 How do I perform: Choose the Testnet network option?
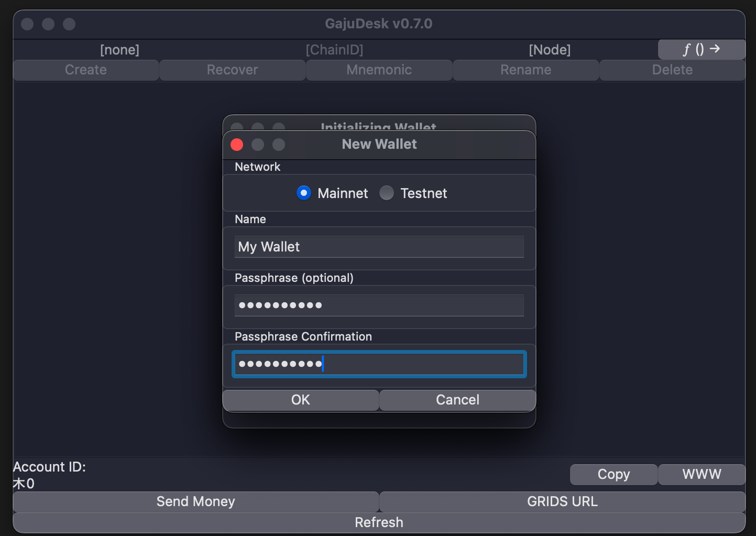pos(387,193)
